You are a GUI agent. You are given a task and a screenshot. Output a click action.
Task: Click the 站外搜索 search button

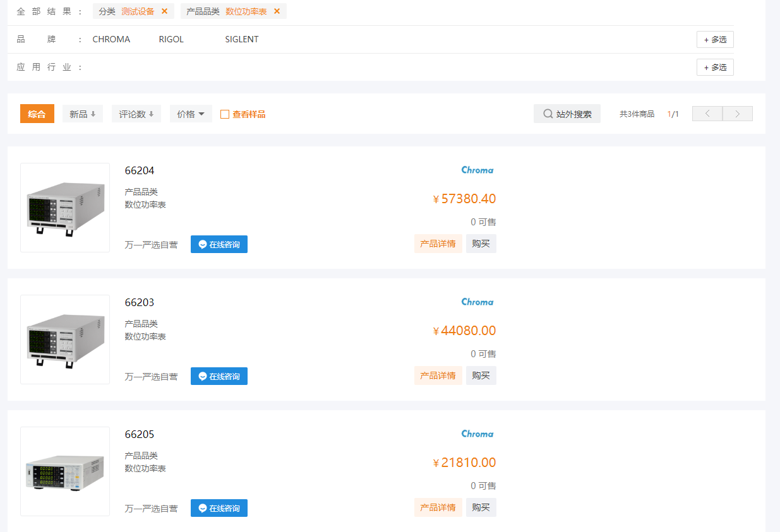(x=567, y=114)
